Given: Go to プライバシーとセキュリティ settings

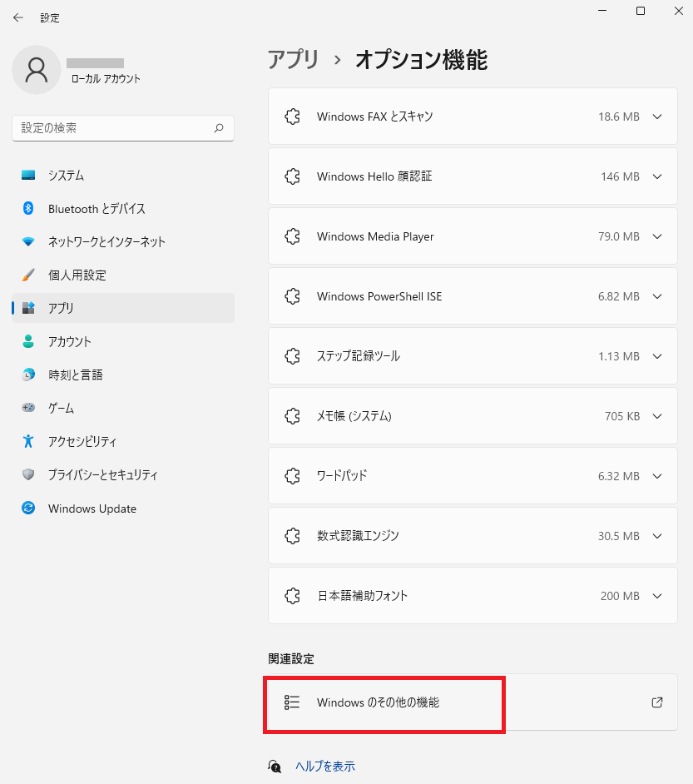Looking at the screenshot, I should pos(123,474).
